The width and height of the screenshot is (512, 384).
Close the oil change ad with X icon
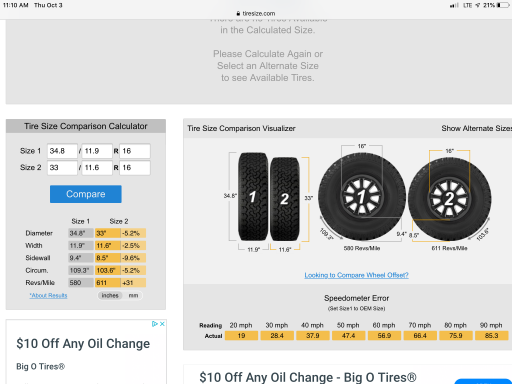pos(162,324)
